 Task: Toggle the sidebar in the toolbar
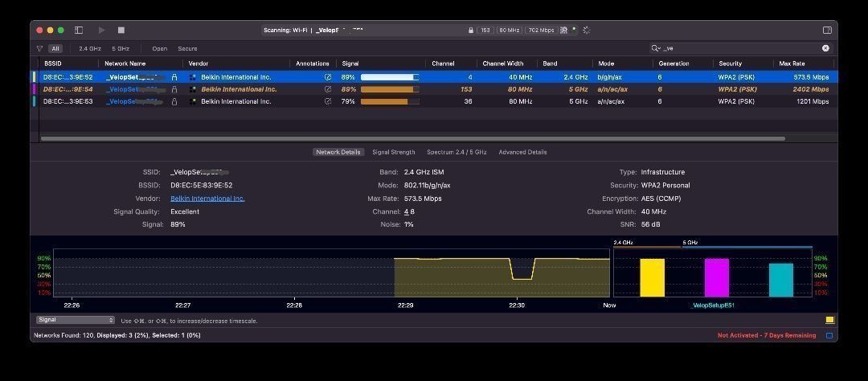tap(79, 31)
